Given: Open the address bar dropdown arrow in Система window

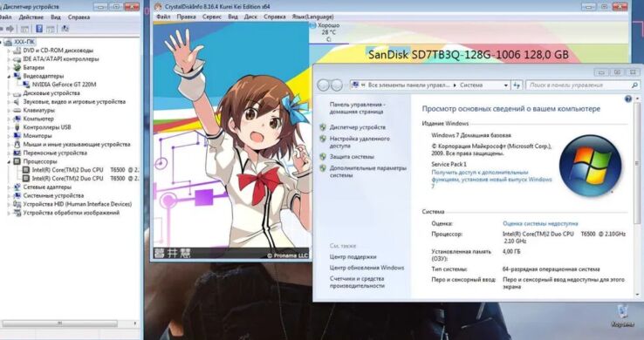Looking at the screenshot, I should pos(506,85).
